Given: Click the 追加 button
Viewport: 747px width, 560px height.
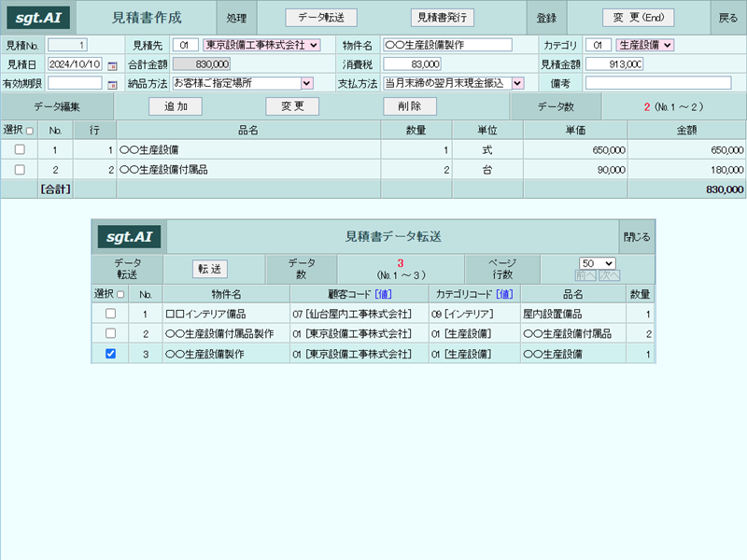Looking at the screenshot, I should (x=176, y=106).
